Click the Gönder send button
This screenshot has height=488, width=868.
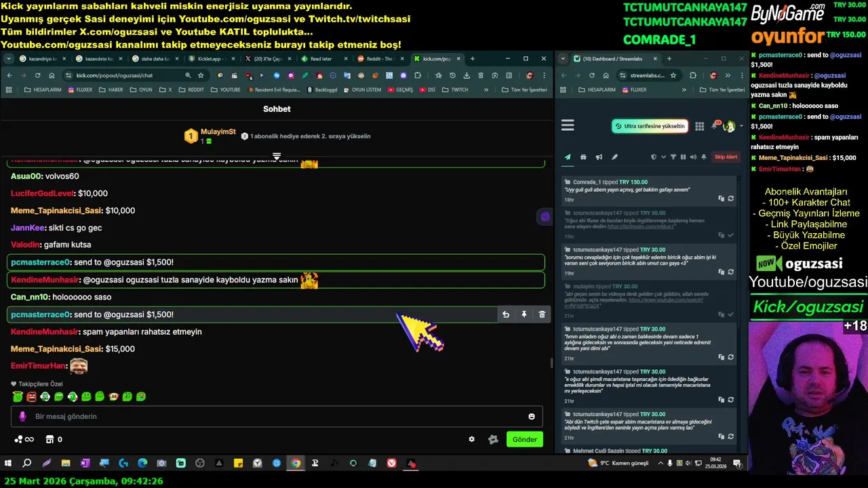[x=524, y=439]
